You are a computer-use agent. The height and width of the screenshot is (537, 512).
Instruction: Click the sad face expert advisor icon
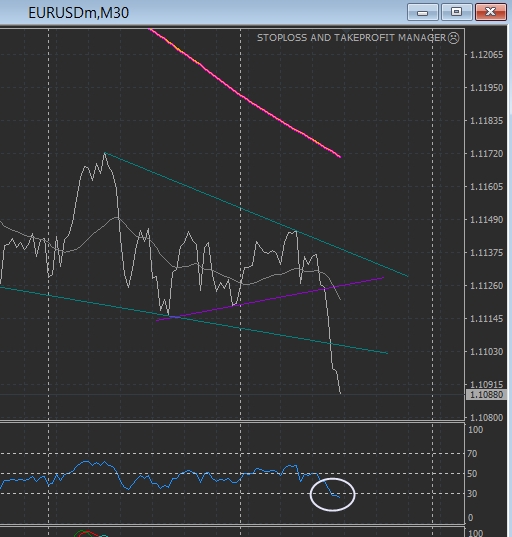(453, 38)
